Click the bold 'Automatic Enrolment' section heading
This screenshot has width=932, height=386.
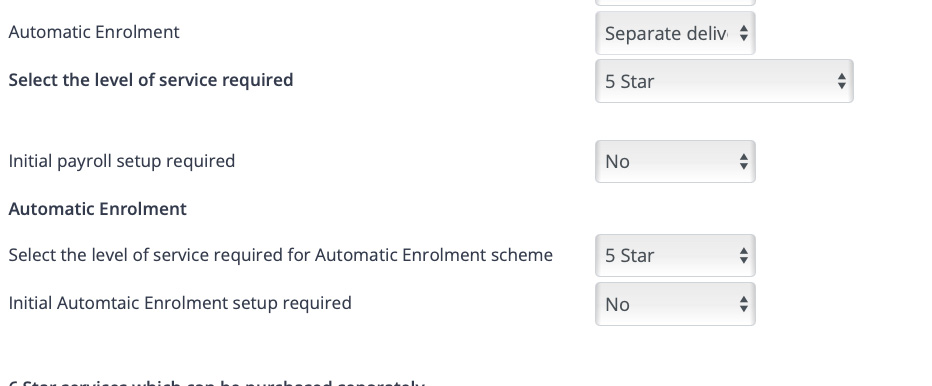[97, 209]
